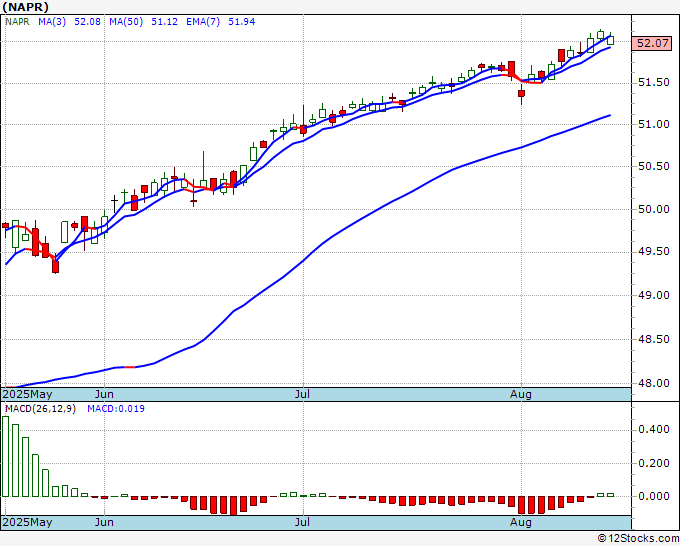Click the Jun label on MACD axis
680x546 pixels.
(x=104, y=522)
